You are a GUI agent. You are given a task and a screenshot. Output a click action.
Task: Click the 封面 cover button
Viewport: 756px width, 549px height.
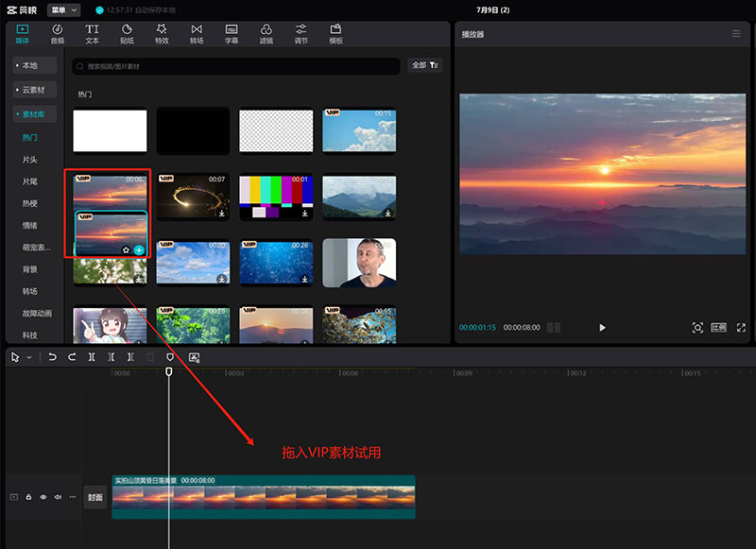[94, 497]
